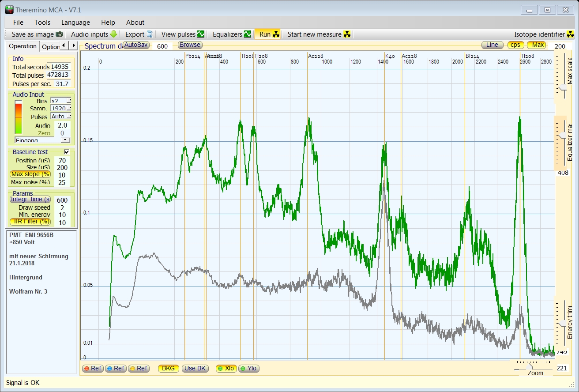The image size is (579, 392).
Task: Click the Integr. time value field
Action: tap(62, 200)
